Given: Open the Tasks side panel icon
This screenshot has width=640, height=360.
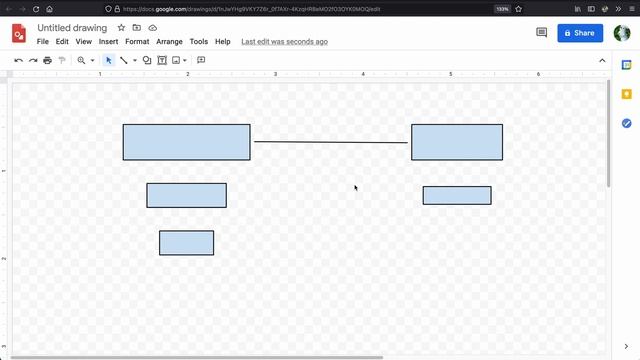Looking at the screenshot, I should [x=627, y=123].
